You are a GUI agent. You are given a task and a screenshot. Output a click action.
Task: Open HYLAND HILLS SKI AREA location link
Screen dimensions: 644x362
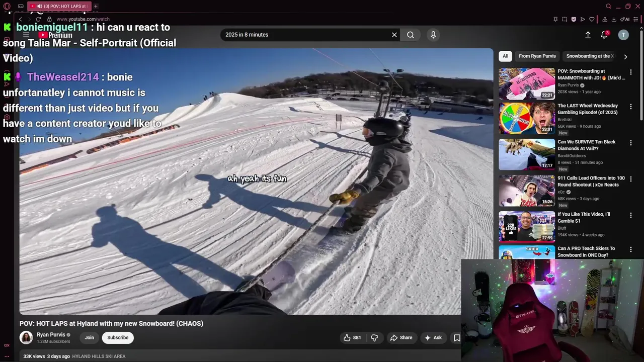(99, 356)
